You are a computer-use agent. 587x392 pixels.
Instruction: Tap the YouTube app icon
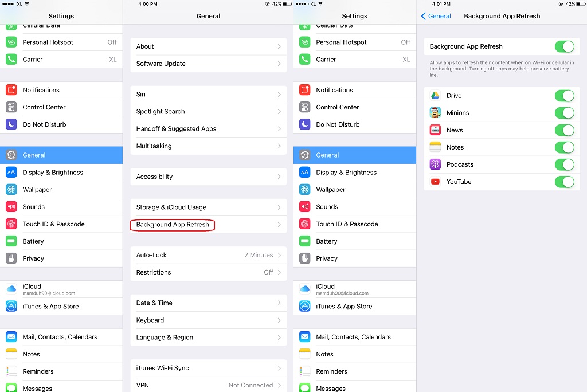point(435,182)
